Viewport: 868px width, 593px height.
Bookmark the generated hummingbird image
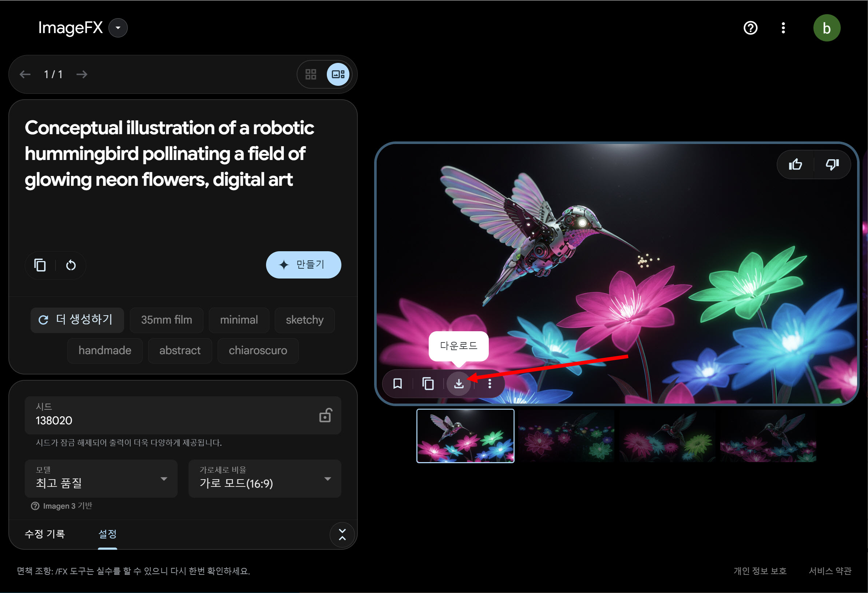point(397,384)
